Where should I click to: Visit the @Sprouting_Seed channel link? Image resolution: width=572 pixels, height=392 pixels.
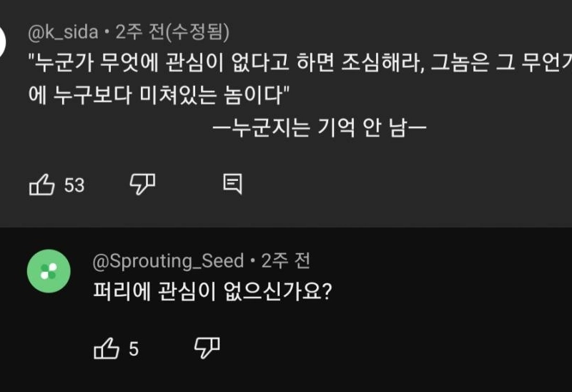tap(169, 261)
